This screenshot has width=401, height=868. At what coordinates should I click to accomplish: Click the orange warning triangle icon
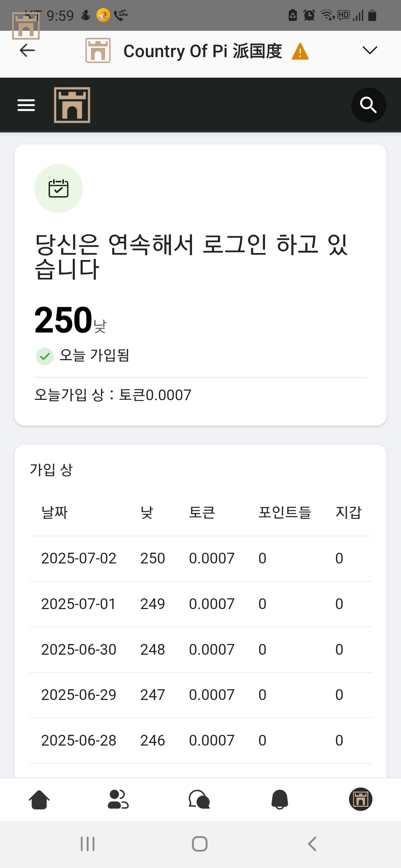(x=300, y=51)
